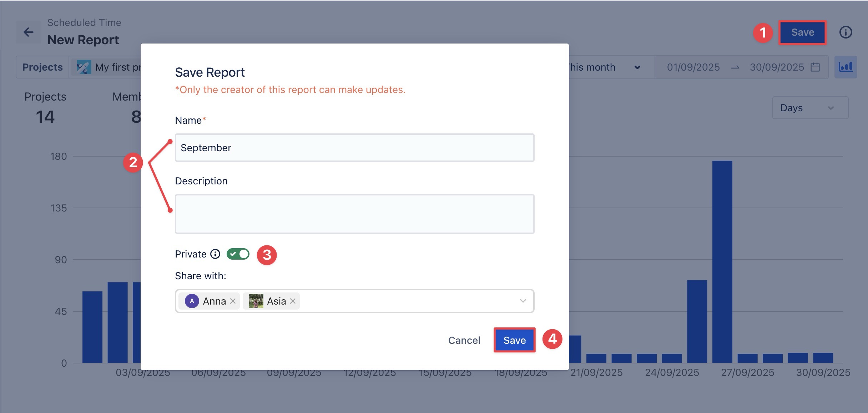Screen dimensions: 868x413
Task: Focus the Description text area
Action: click(354, 214)
